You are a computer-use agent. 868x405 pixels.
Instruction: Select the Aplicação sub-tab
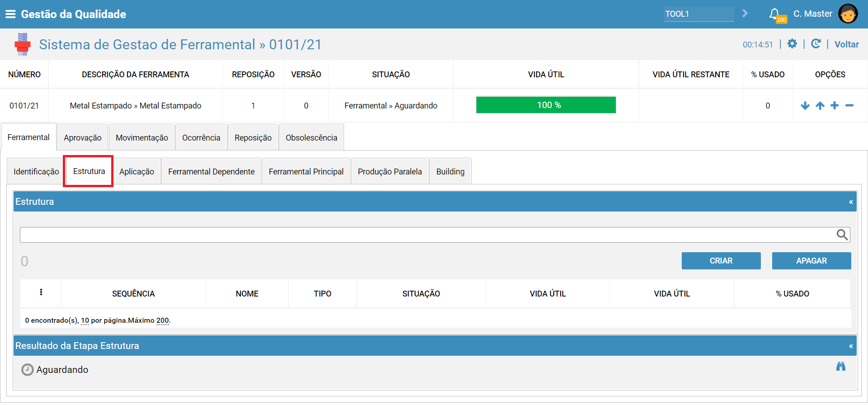tap(137, 172)
